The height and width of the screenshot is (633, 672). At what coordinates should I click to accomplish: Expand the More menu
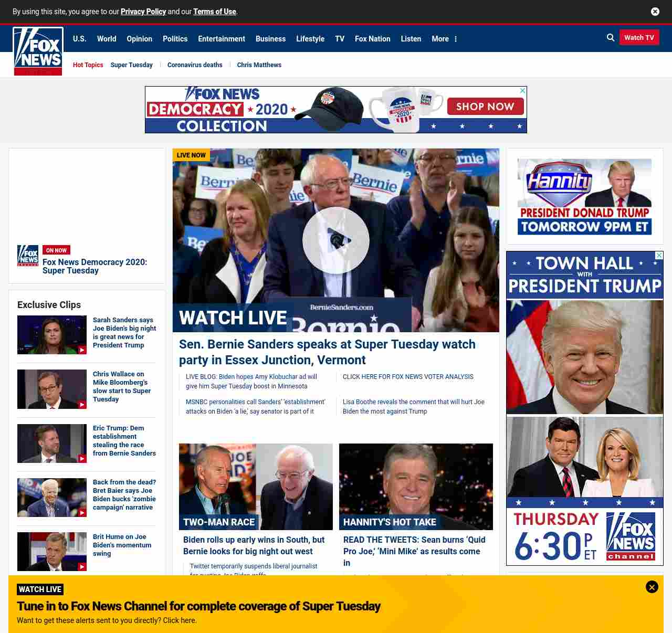444,39
